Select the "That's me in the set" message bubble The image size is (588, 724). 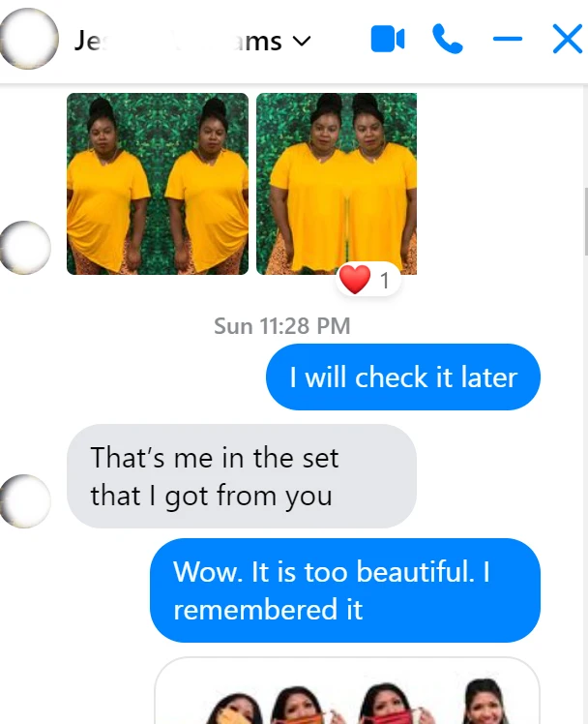(x=242, y=476)
